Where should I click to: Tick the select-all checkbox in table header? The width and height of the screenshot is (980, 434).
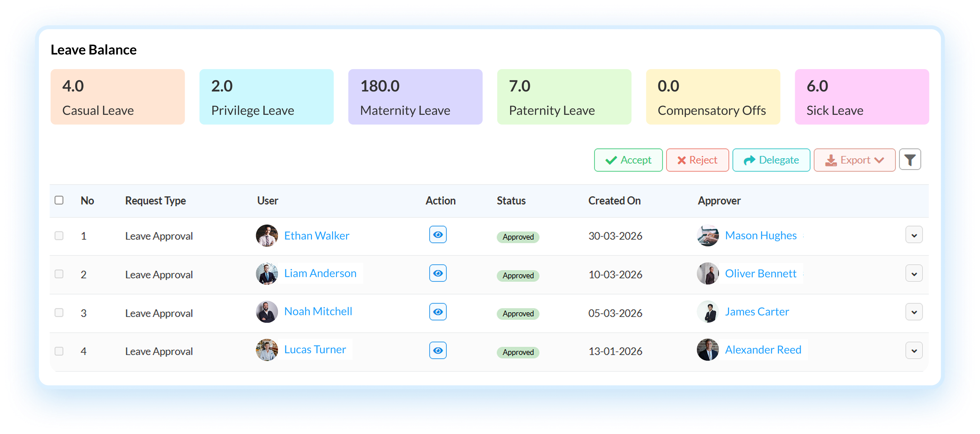tap(59, 200)
